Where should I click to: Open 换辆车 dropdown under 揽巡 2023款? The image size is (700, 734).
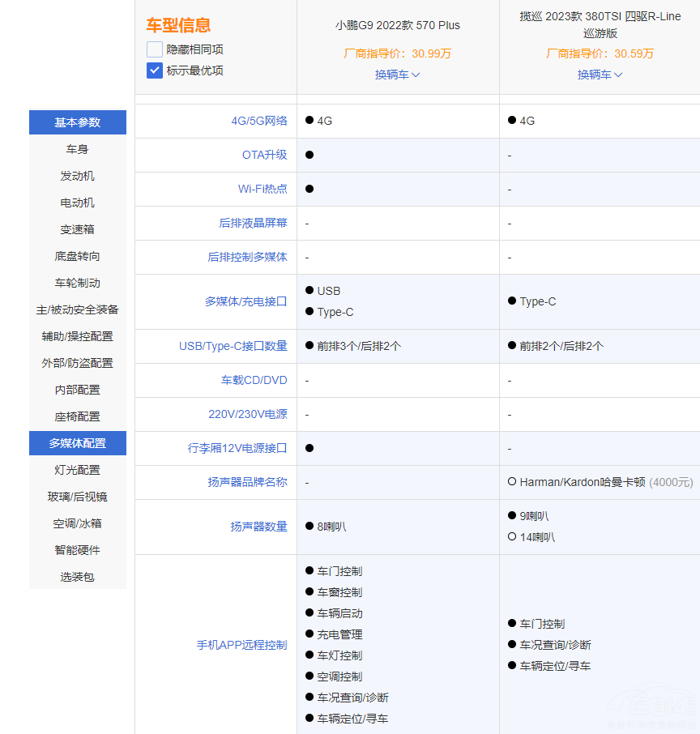coord(600,75)
